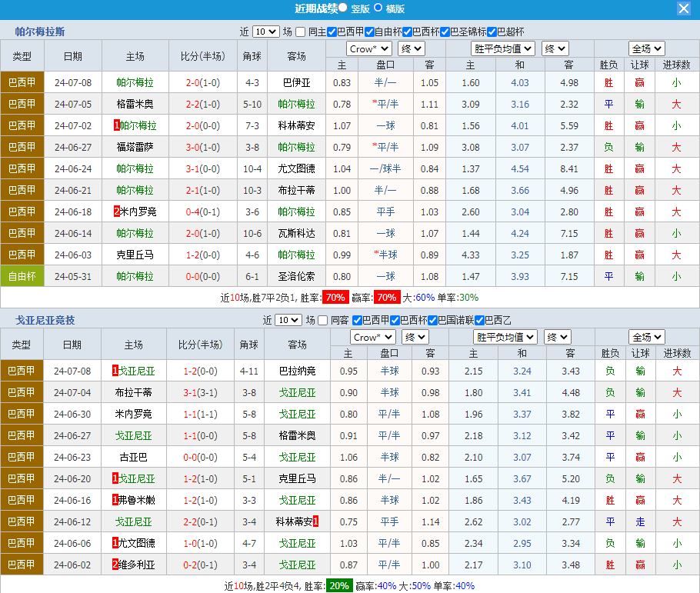700x593 pixels.
Task: Click the red 70% 胜率 badge
Action: tap(335, 298)
